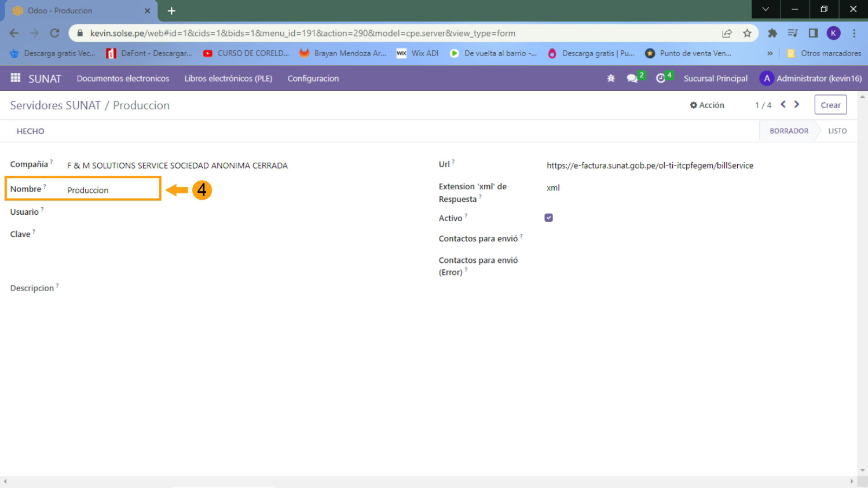
Task: Go to the next record arrow
Action: pos(797,105)
